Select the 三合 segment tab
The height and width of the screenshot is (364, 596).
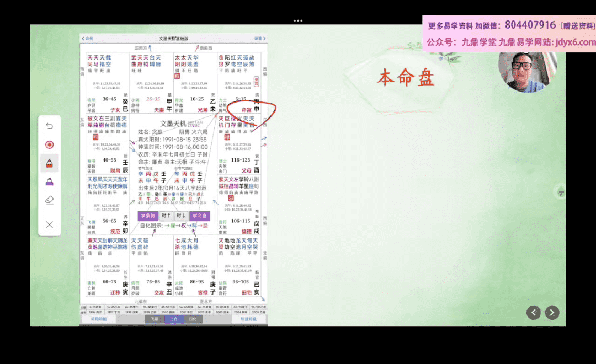173,319
